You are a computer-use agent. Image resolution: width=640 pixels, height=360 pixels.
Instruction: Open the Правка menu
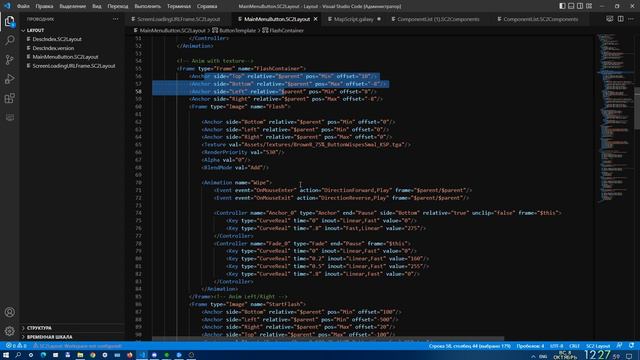(44, 6)
